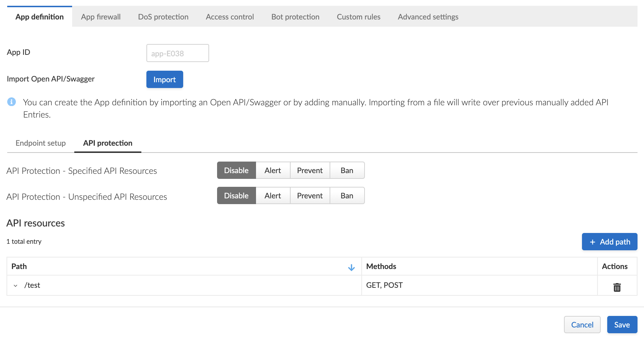The image size is (644, 339).
Task: Select the /test path text
Action: point(32,285)
